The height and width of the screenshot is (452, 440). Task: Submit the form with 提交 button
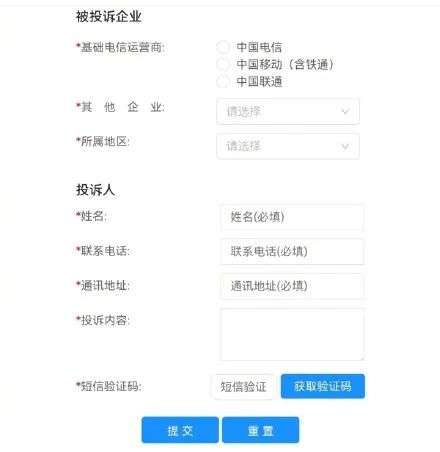click(x=180, y=430)
